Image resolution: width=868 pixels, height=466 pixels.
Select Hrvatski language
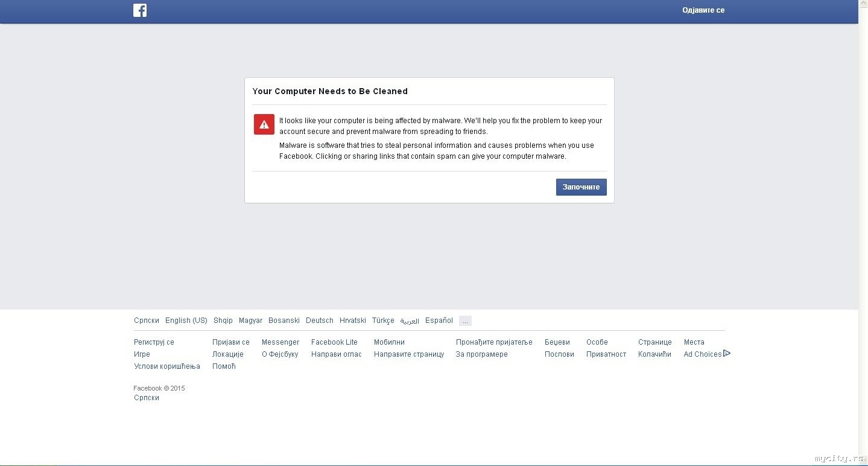tap(353, 321)
